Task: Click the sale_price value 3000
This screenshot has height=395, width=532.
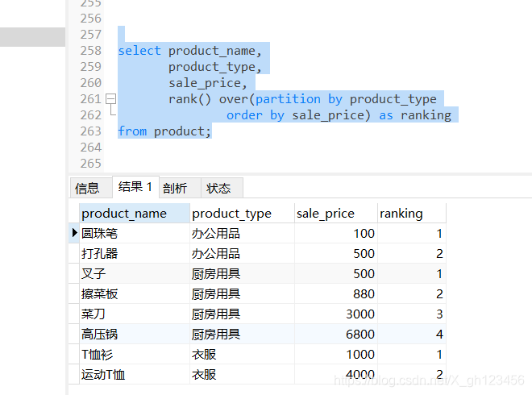Action: [336, 314]
